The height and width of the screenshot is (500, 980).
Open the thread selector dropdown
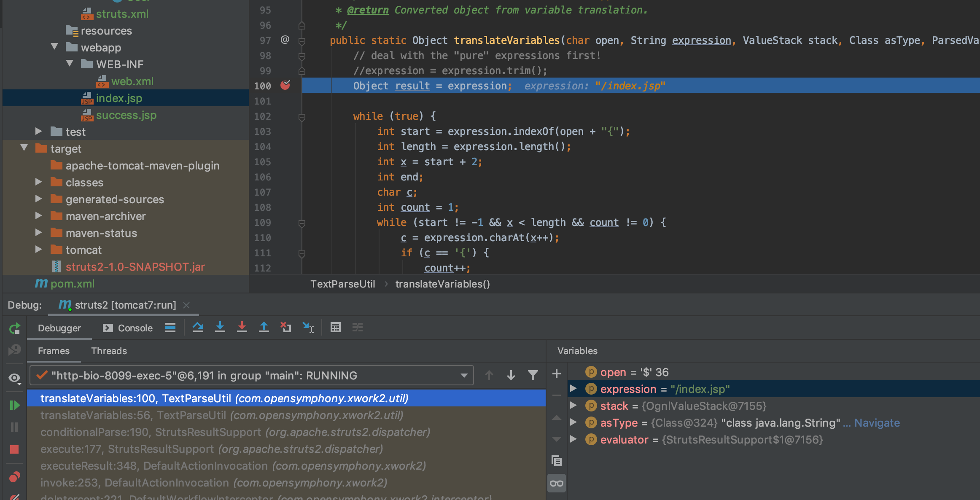click(x=464, y=375)
